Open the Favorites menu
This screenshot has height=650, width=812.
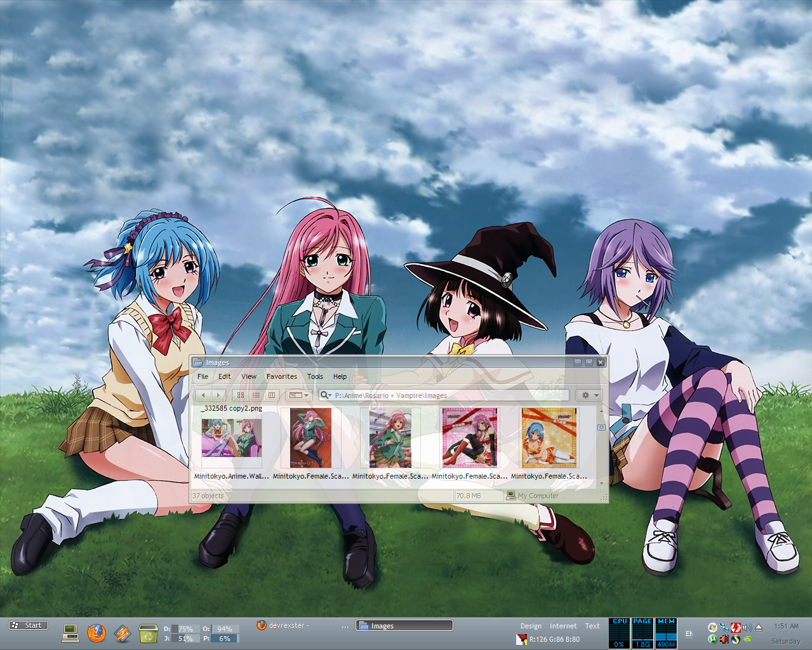pos(282,376)
